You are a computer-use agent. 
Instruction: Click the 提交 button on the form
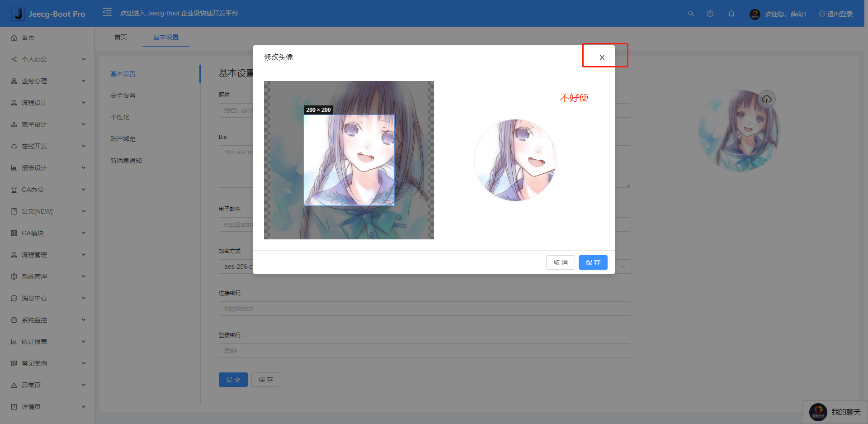click(x=233, y=380)
